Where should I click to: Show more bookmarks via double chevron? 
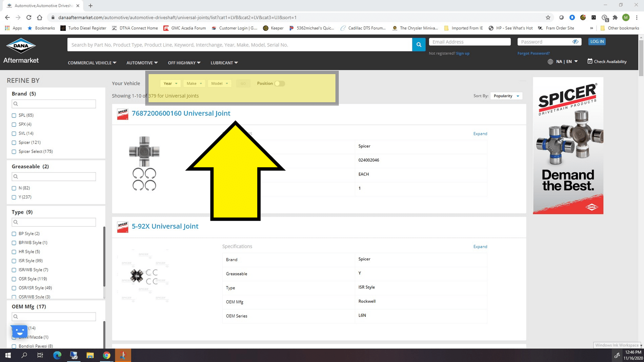click(x=591, y=28)
